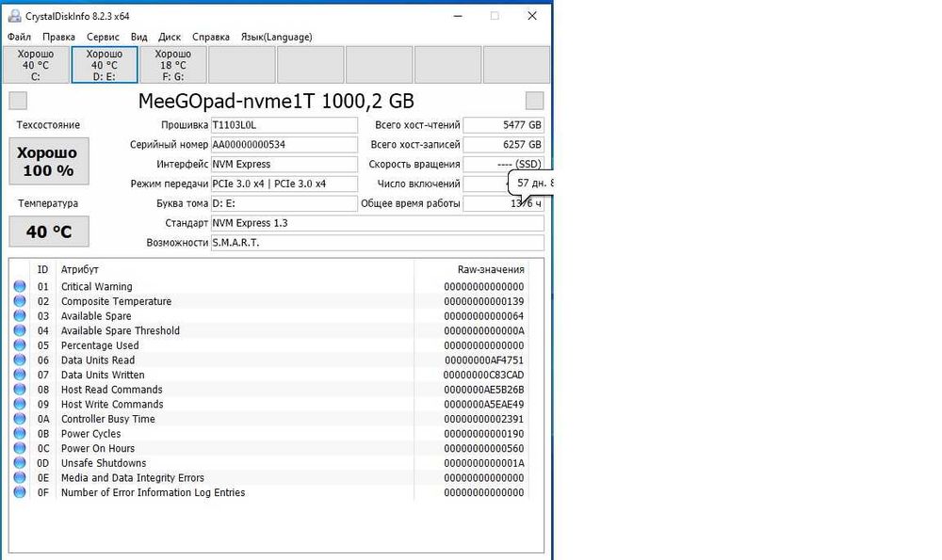Click the 40 °C temperature button

49,232
